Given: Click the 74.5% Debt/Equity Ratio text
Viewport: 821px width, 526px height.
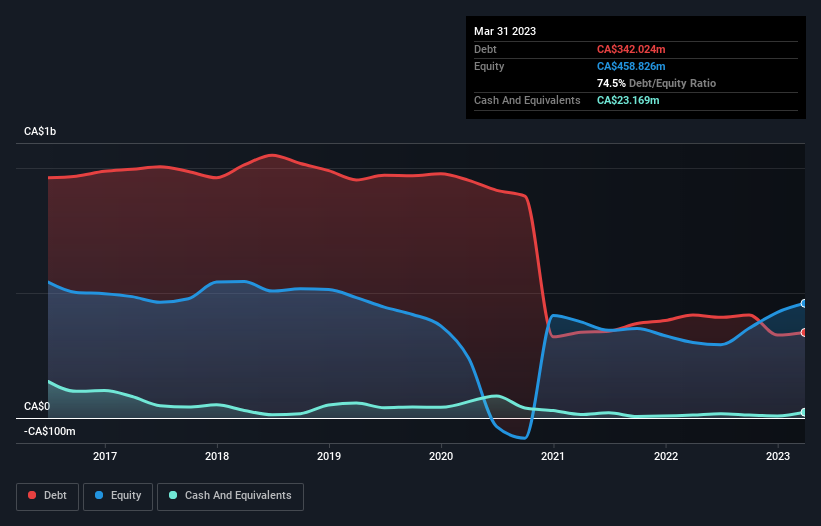Looking at the screenshot, I should (x=656, y=83).
